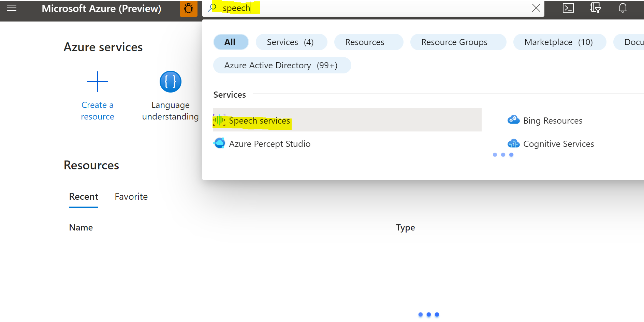
Task: Open the Bing Resources result
Action: pos(553,121)
